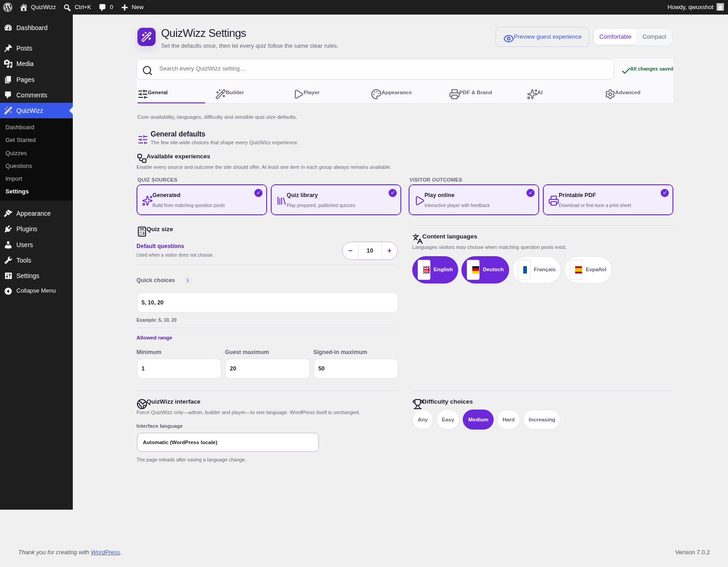Increase default questions with plus button
Image resolution: width=728 pixels, height=567 pixels.
point(389,251)
